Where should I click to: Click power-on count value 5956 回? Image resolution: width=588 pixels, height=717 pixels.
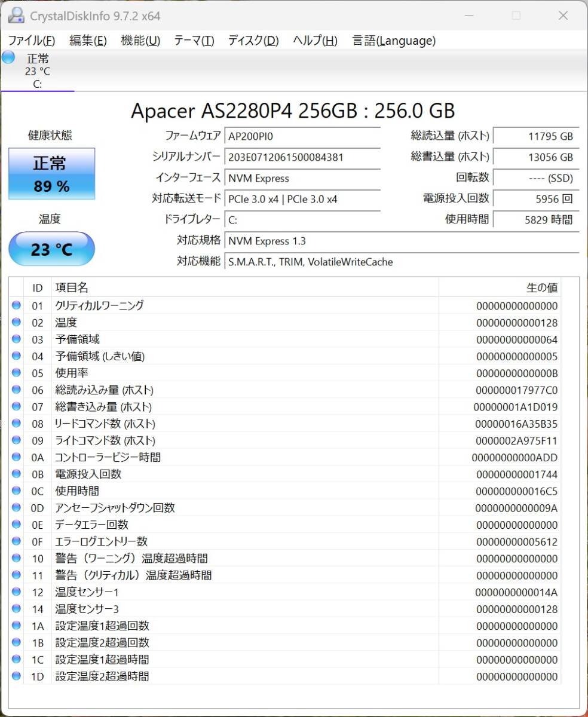(x=536, y=199)
